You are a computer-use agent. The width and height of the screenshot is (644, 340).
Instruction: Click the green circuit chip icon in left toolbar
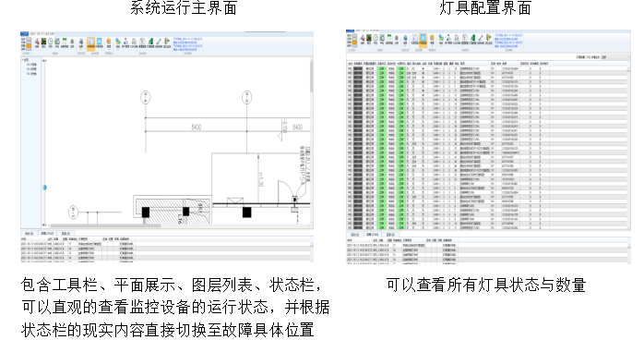click(44, 41)
